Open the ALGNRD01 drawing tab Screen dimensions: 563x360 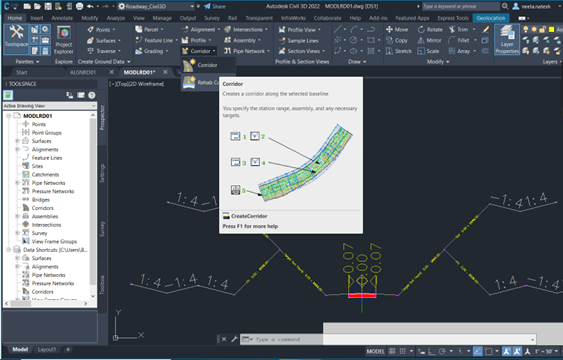coord(83,72)
